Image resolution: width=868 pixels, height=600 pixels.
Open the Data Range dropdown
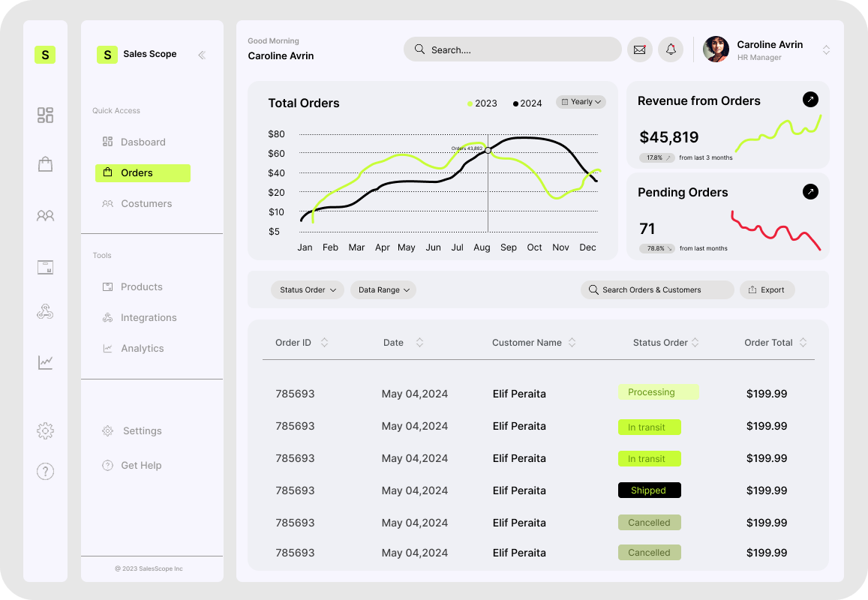coord(383,290)
